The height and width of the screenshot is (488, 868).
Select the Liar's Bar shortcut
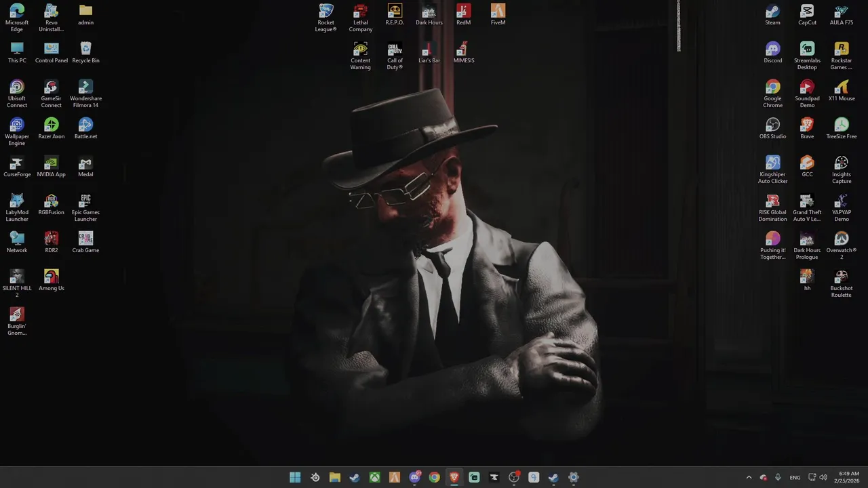point(429,52)
